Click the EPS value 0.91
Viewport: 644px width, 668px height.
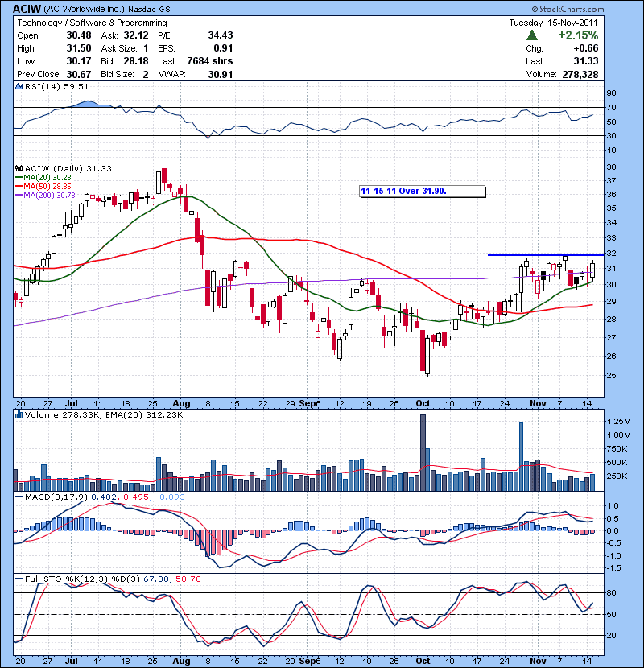tap(223, 48)
